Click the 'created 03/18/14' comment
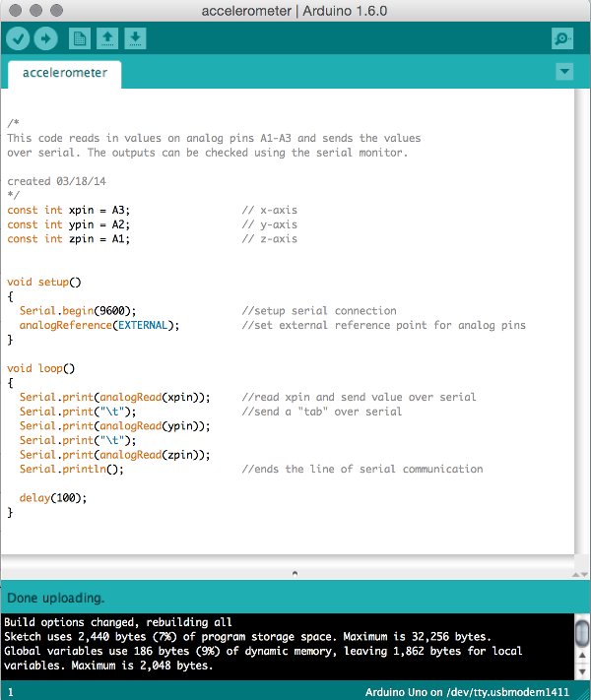591x700 pixels. 56,181
